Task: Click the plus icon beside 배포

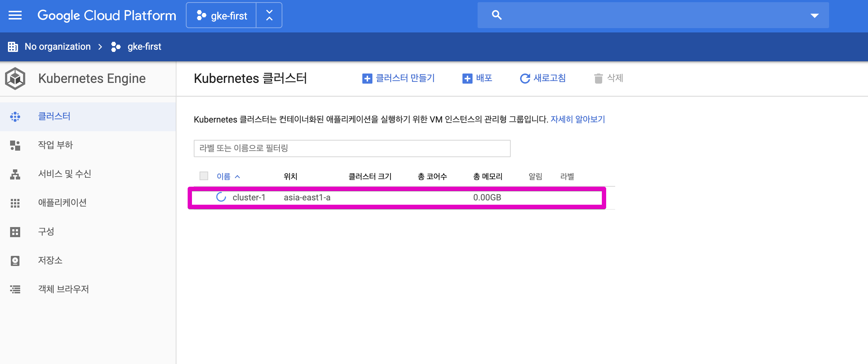Action: [x=467, y=79]
